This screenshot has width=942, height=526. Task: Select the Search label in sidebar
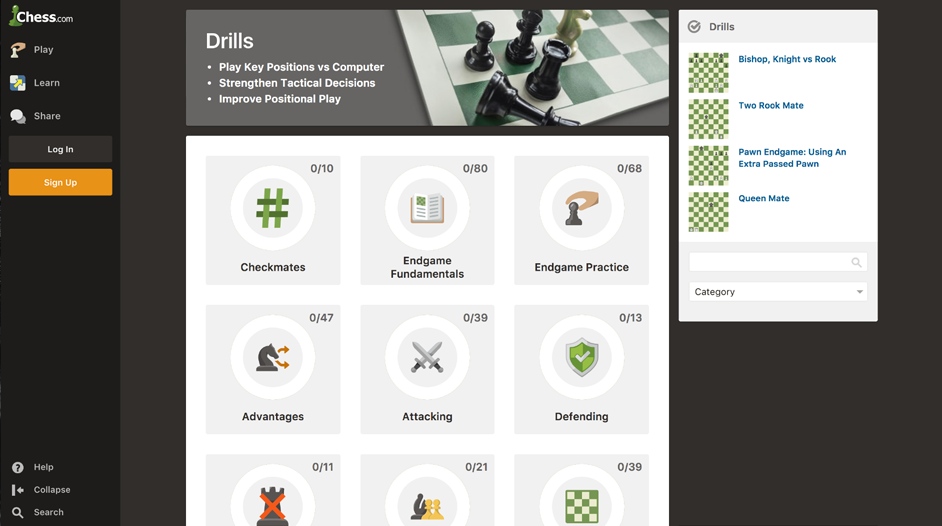(49, 512)
